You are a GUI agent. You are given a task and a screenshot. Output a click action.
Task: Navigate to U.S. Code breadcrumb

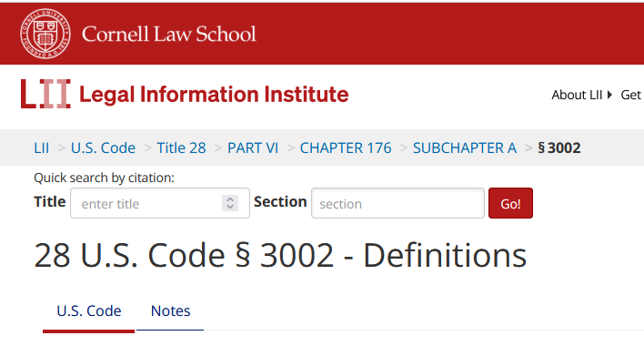coord(103,148)
